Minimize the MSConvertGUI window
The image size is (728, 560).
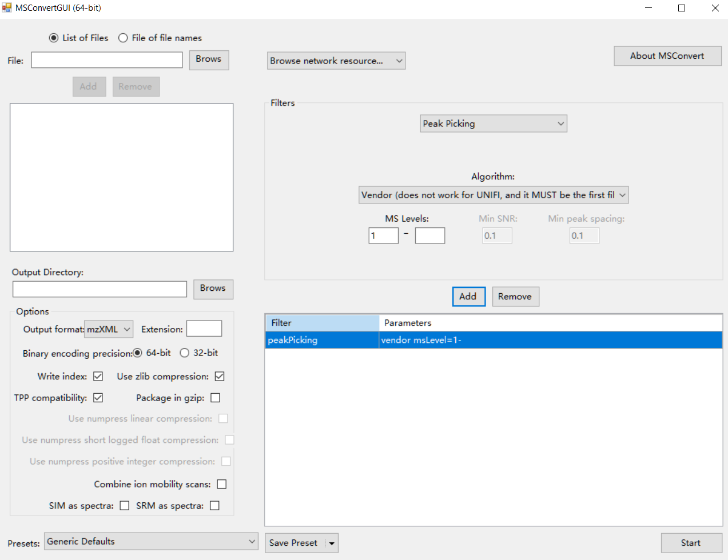649,8
